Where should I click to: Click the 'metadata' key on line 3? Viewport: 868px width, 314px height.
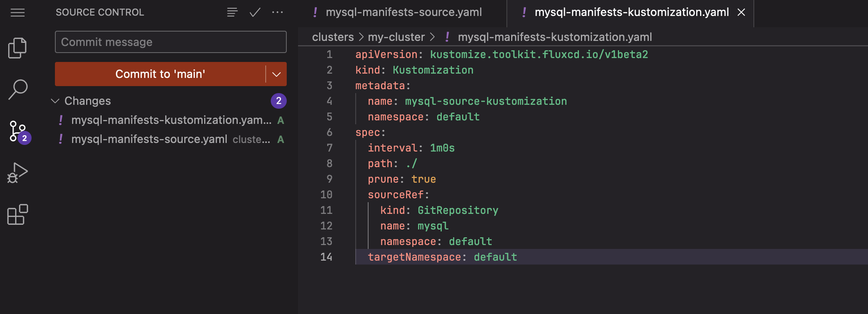380,86
